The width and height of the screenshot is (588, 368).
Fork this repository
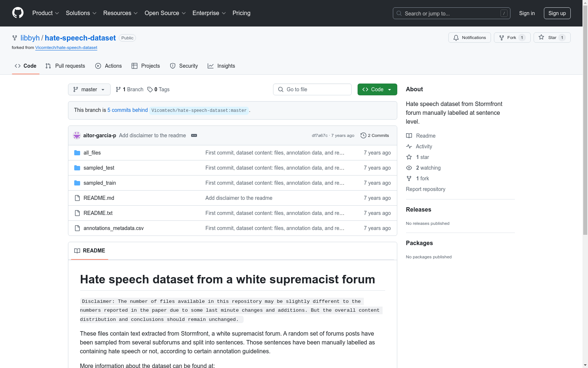coord(512,38)
